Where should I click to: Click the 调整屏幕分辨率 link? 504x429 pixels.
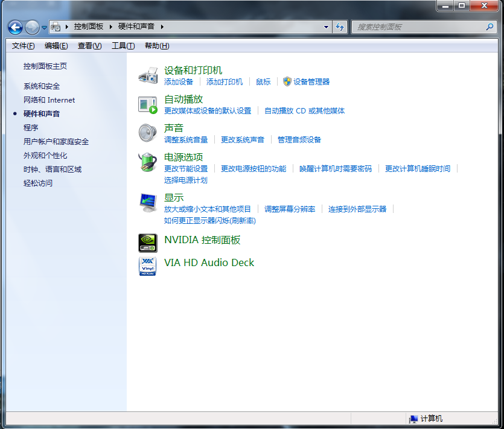click(x=290, y=209)
